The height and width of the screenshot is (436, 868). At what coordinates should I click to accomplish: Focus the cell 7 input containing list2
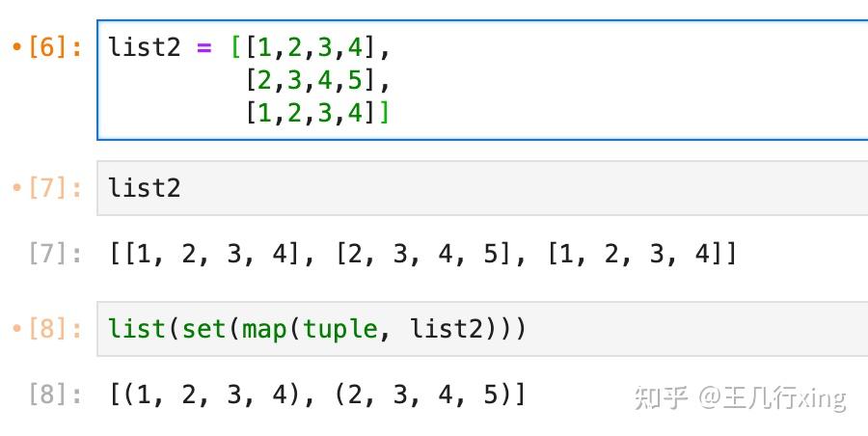pos(482,188)
